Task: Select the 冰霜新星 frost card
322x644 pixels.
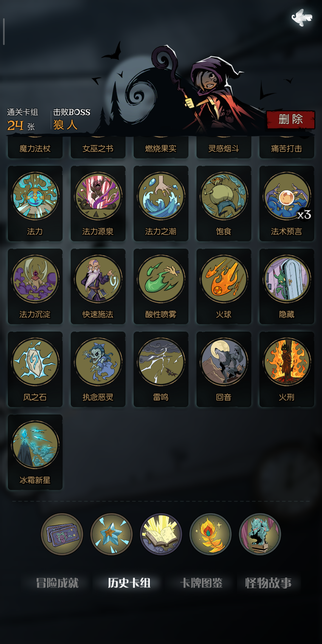Action: point(35,452)
